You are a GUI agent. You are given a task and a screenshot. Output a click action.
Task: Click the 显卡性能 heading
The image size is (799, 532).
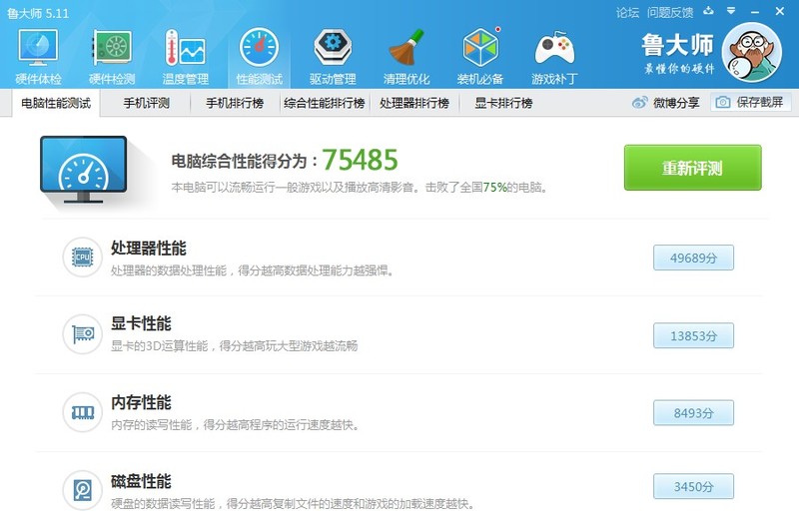(x=141, y=323)
